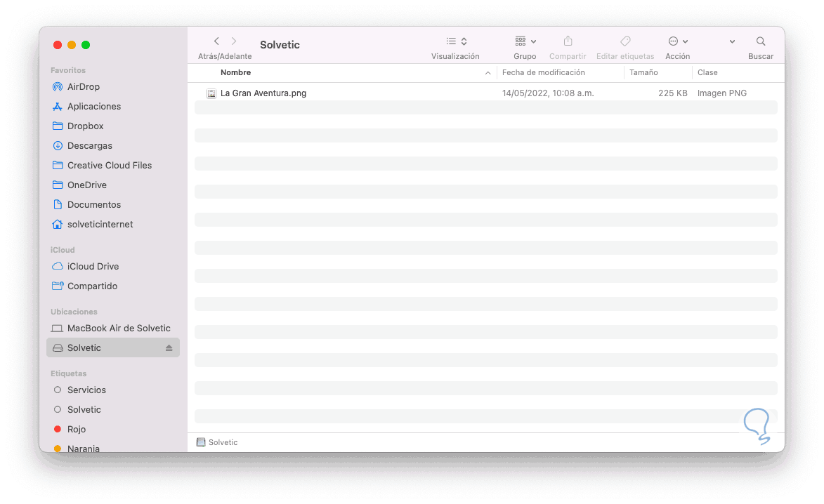The width and height of the screenshot is (824, 504).
Task: Open the Visualización list view switcher
Action: pyautogui.click(x=456, y=41)
